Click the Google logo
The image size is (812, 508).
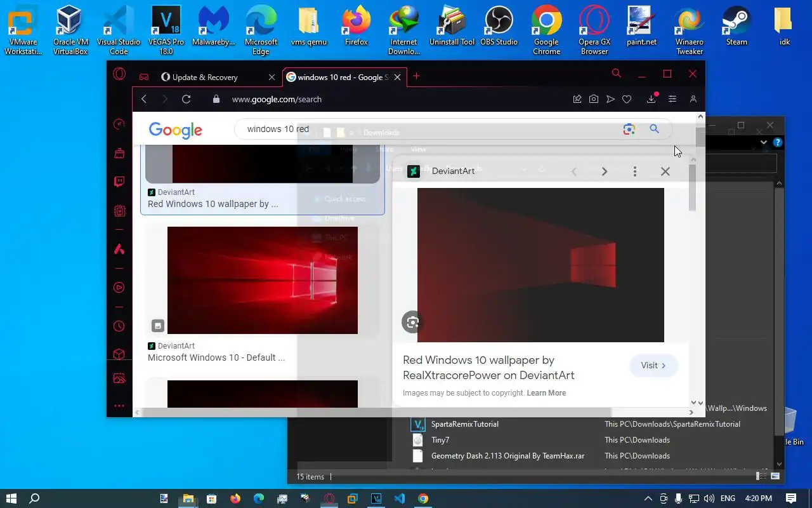[176, 130]
